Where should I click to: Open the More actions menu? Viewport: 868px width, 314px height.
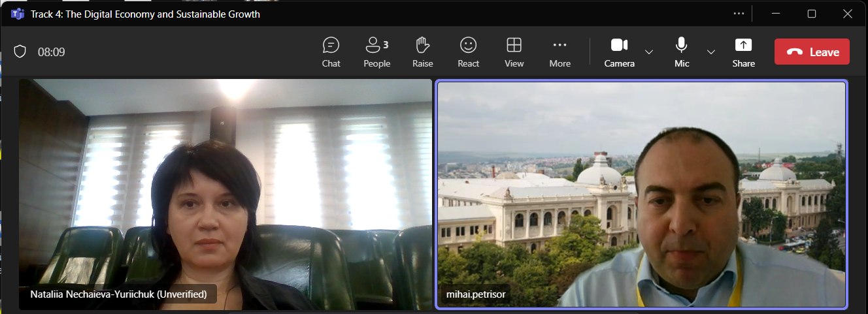(559, 52)
